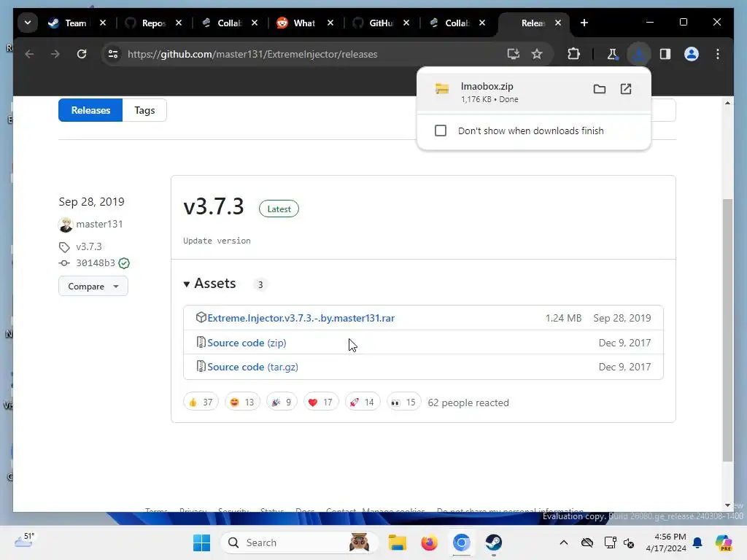Open Chrome Labs flask icon
Image resolution: width=747 pixels, height=560 pixels.
coord(612,54)
